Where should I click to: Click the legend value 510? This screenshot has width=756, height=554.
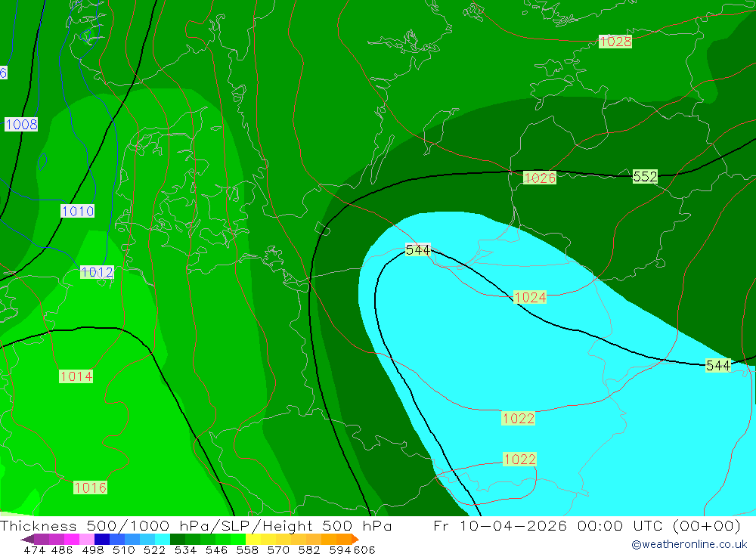tap(124, 550)
